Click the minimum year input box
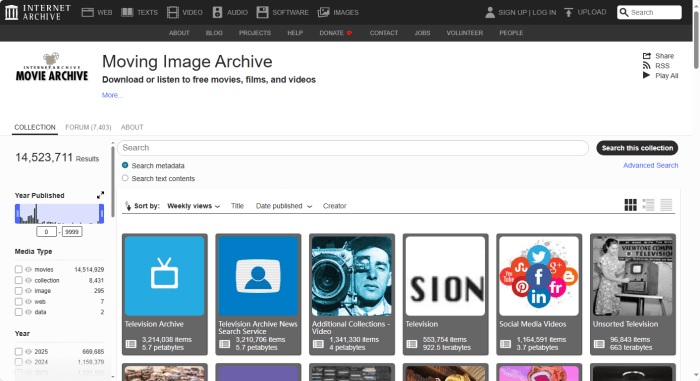This screenshot has height=381, width=700. pyautogui.click(x=46, y=232)
